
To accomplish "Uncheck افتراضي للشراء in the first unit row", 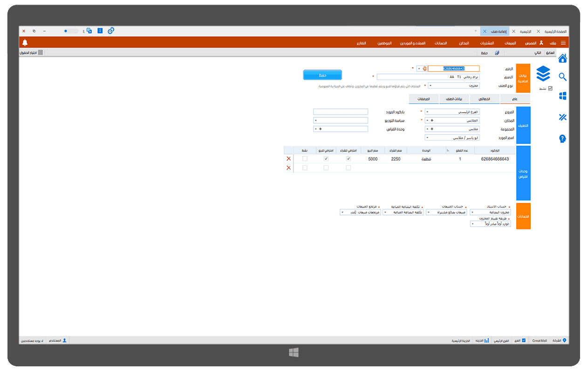I will click(349, 159).
